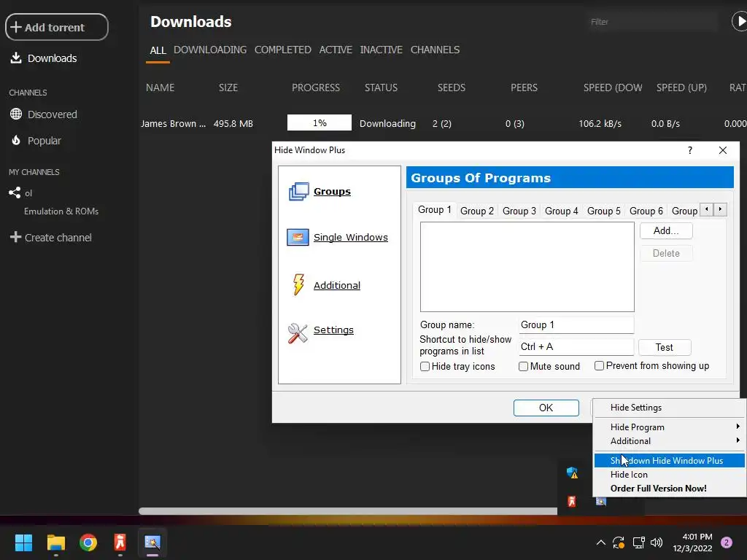Open the Single Windows link
Viewport: 747px width, 560px height.
tap(351, 237)
